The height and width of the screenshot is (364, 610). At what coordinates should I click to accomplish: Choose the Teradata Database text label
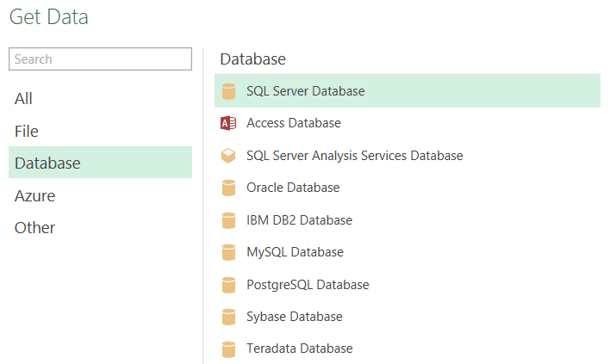click(299, 349)
